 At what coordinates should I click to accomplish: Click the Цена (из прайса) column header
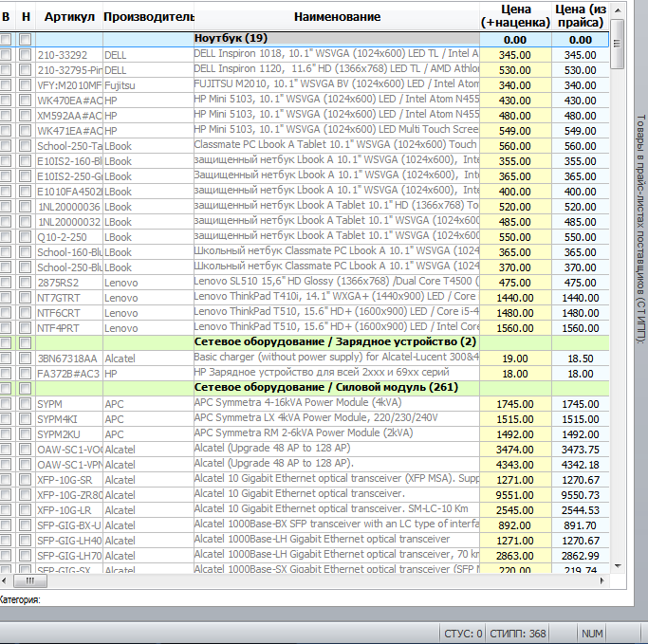point(581,16)
